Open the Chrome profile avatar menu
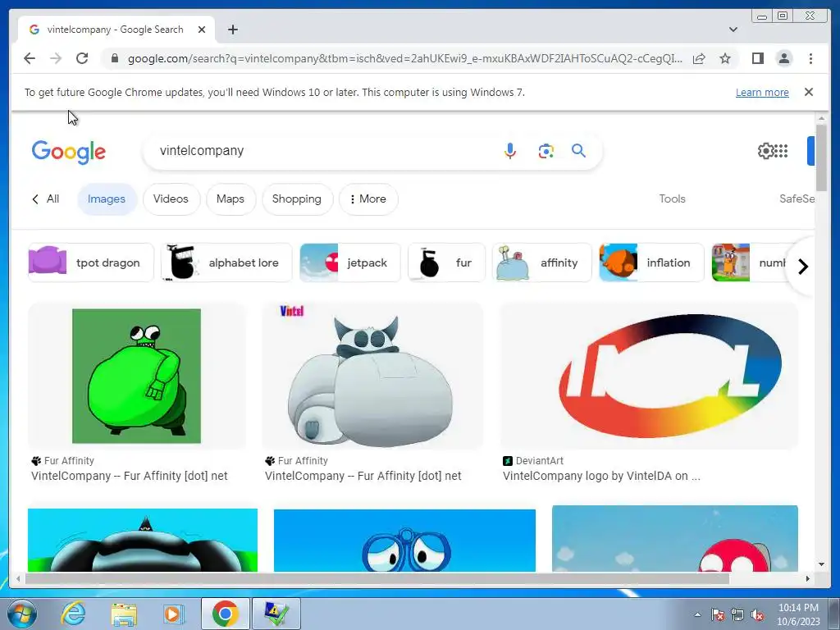The image size is (840, 630). coord(783,58)
